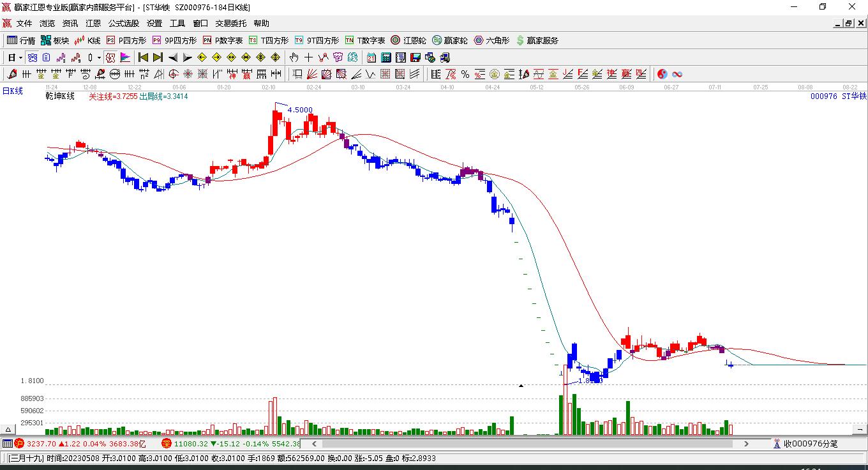Minimize the inner chart window
Image resolution: width=868 pixels, height=470 pixels.
click(838, 24)
